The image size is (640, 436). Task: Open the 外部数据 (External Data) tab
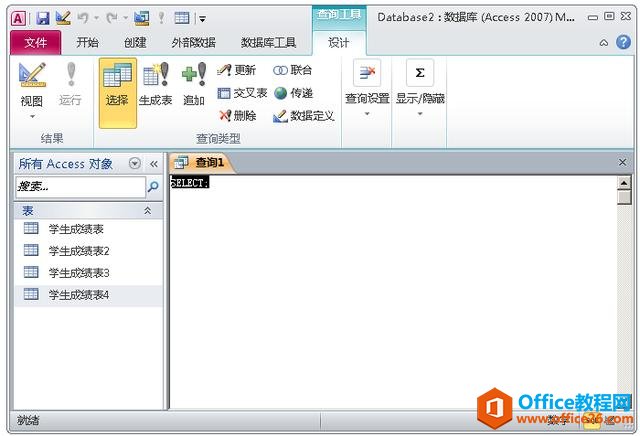coord(191,43)
